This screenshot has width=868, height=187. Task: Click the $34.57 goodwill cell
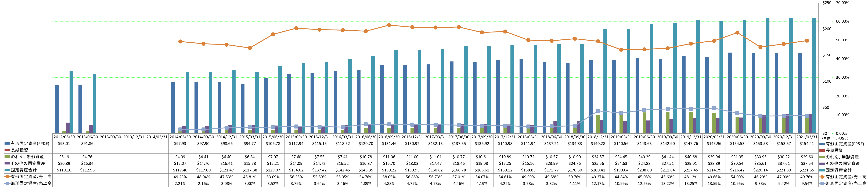click(598, 157)
